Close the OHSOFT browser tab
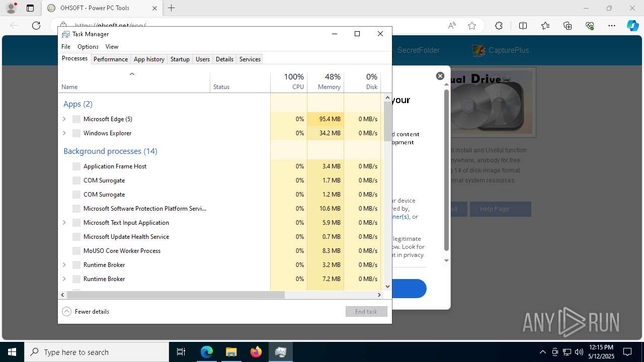 point(155,8)
